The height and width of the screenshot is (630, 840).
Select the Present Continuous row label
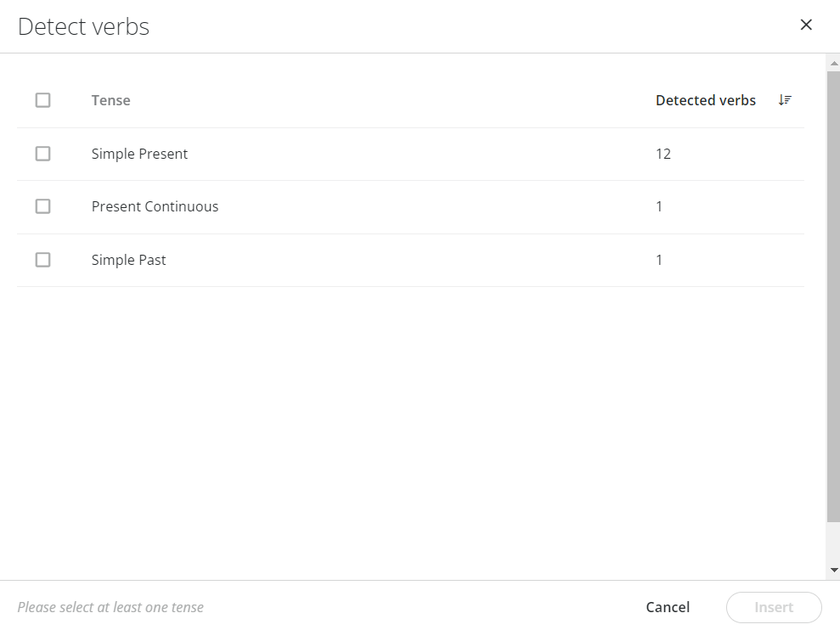[x=155, y=206]
